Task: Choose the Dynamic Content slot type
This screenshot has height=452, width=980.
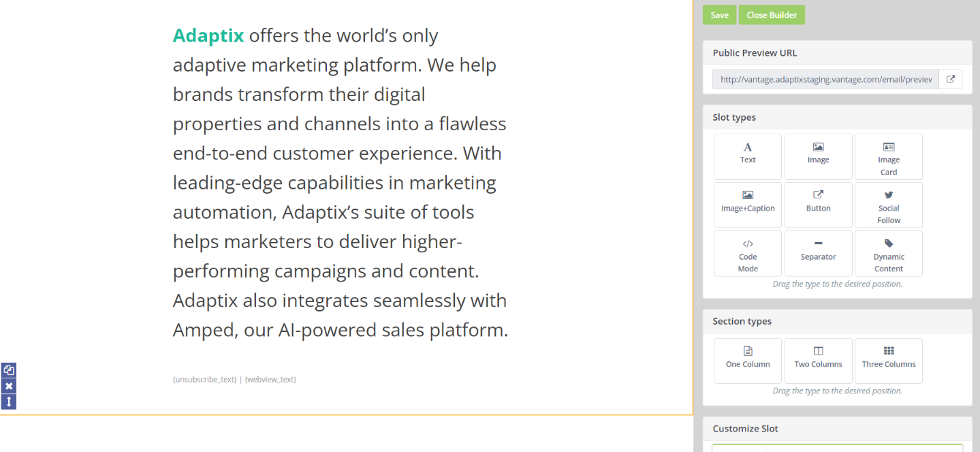Action: click(888, 253)
